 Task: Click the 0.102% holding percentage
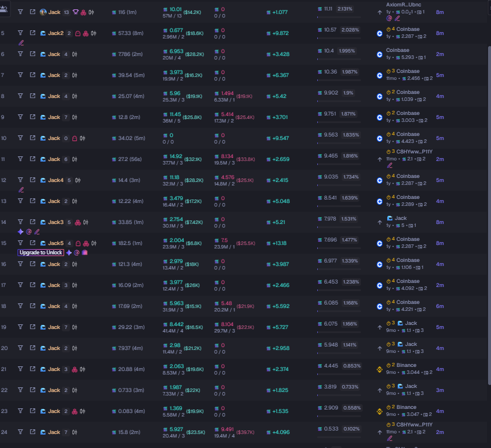pos(352,429)
